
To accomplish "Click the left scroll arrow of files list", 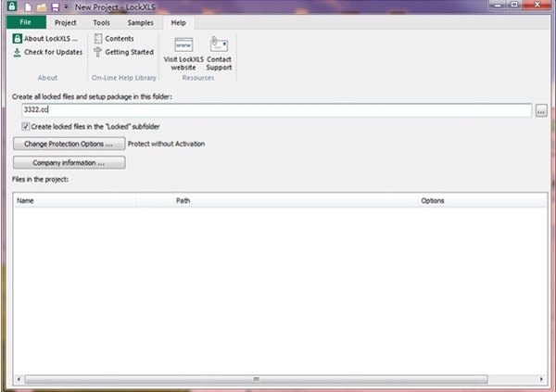I will [x=19, y=379].
